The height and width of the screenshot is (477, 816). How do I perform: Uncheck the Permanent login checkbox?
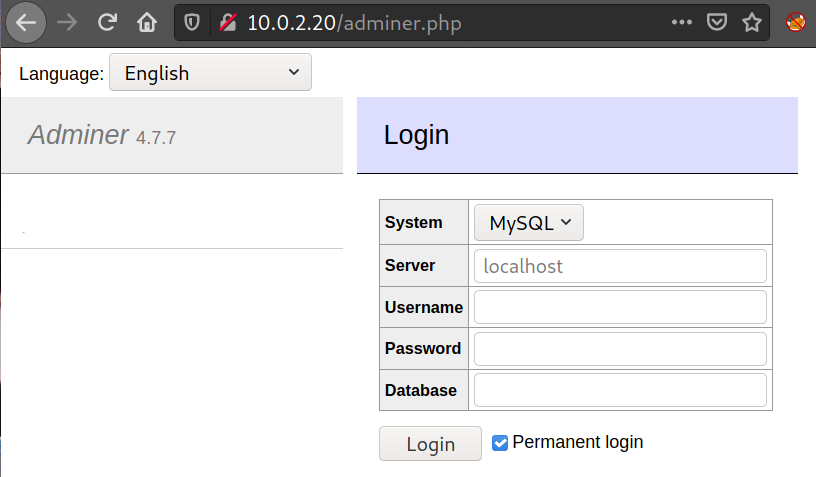click(x=500, y=443)
